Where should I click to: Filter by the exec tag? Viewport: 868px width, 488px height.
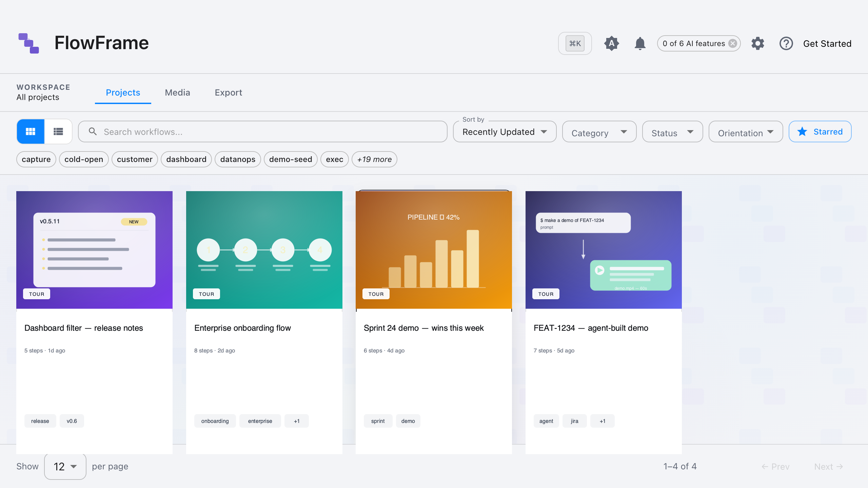click(335, 159)
